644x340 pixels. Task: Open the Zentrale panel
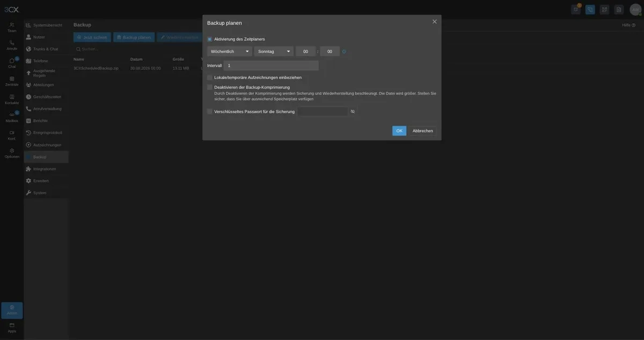tap(12, 81)
